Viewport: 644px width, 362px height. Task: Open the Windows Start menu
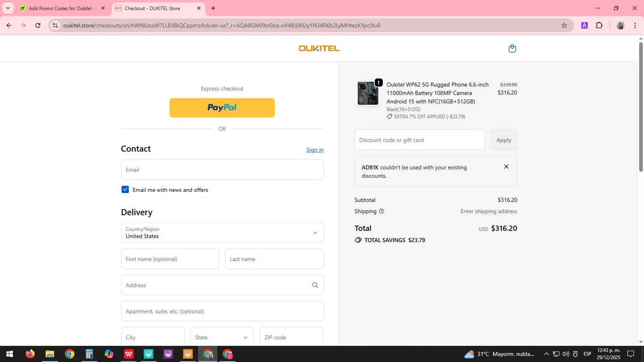pos(9,354)
